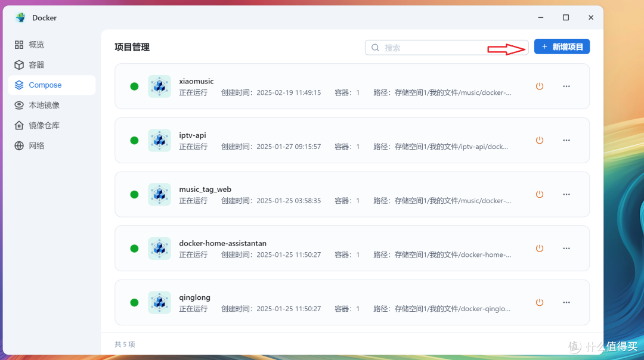Expand docker-home-assistantan actions menu
644x360 pixels.
(566, 248)
